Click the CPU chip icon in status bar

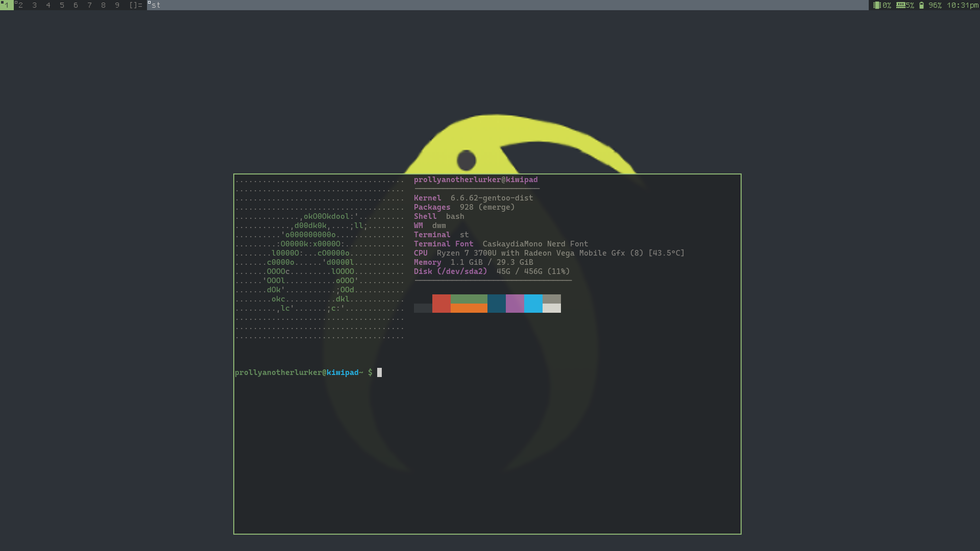pos(877,5)
